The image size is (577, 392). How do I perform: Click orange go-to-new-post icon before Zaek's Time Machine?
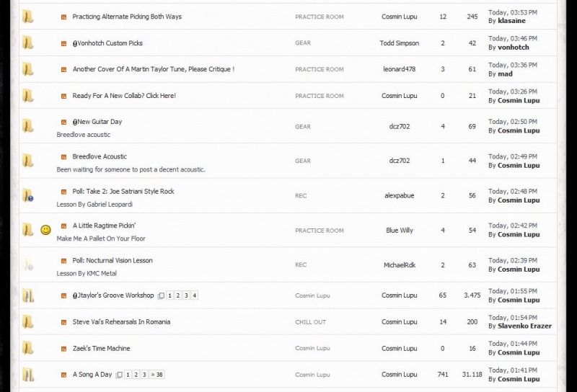pos(63,349)
